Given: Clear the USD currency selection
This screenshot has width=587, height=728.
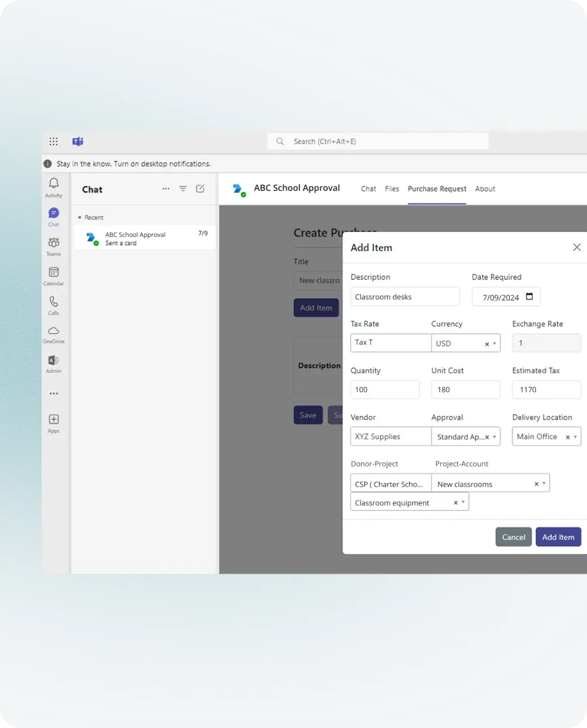Looking at the screenshot, I should pyautogui.click(x=487, y=344).
